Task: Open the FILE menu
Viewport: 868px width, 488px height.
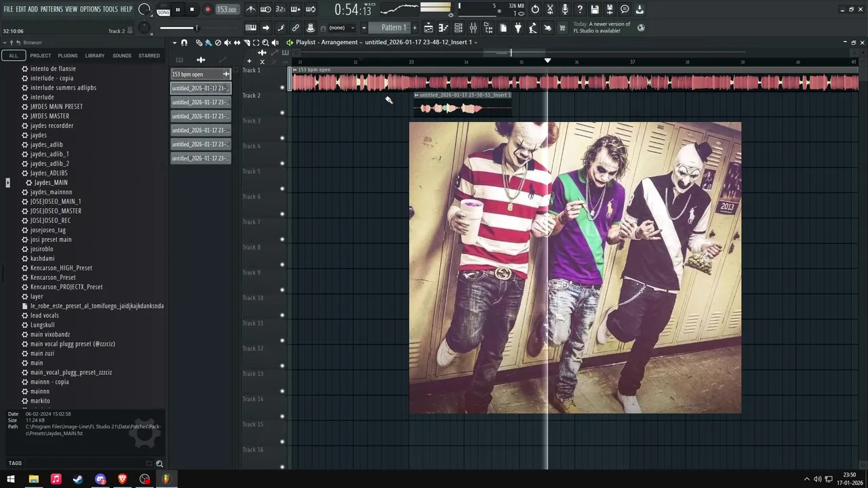Action: [8, 9]
